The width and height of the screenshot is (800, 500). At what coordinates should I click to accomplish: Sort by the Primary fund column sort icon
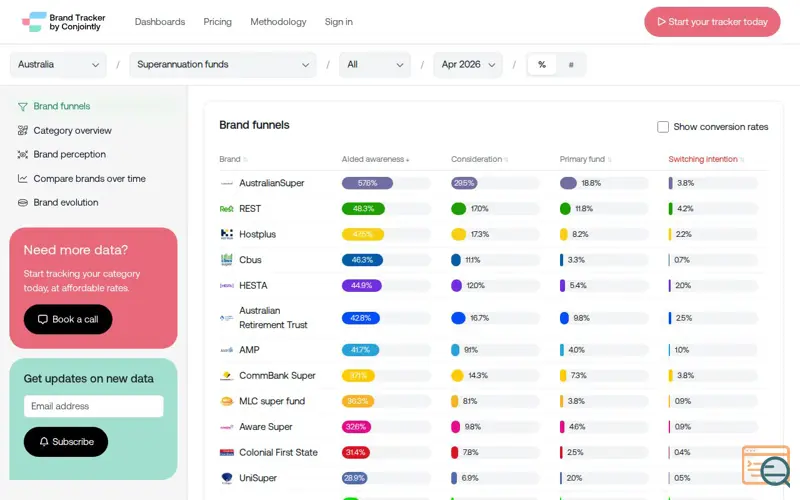tap(609, 160)
